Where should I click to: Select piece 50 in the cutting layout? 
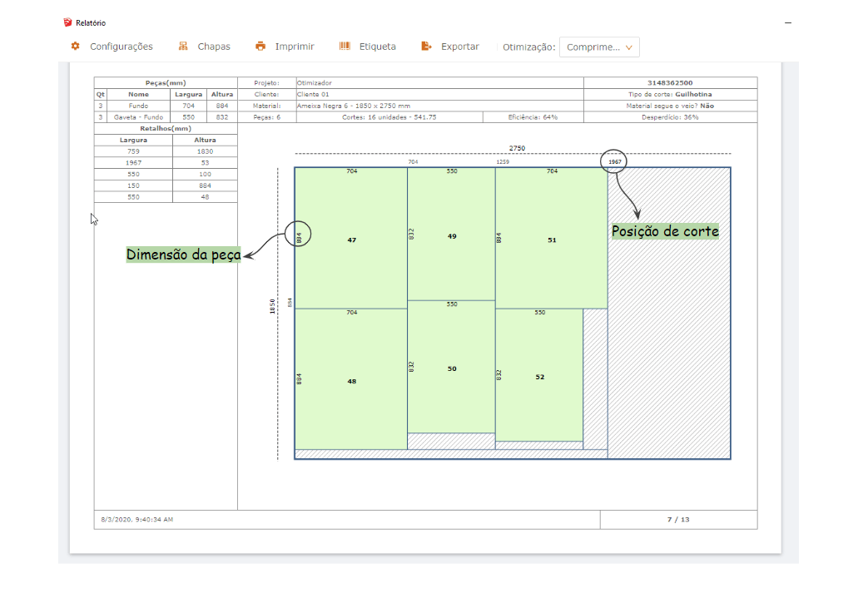452,368
